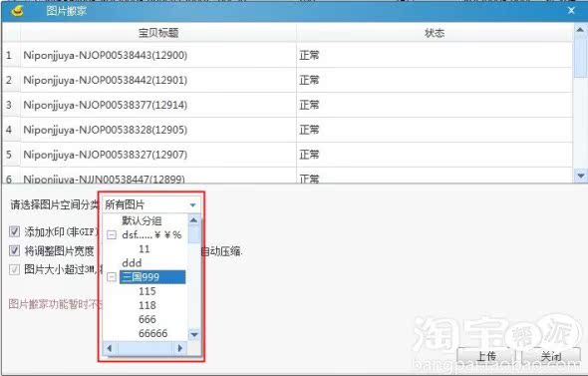
Task: Click 正常 status of row 5
Action: (x=309, y=155)
